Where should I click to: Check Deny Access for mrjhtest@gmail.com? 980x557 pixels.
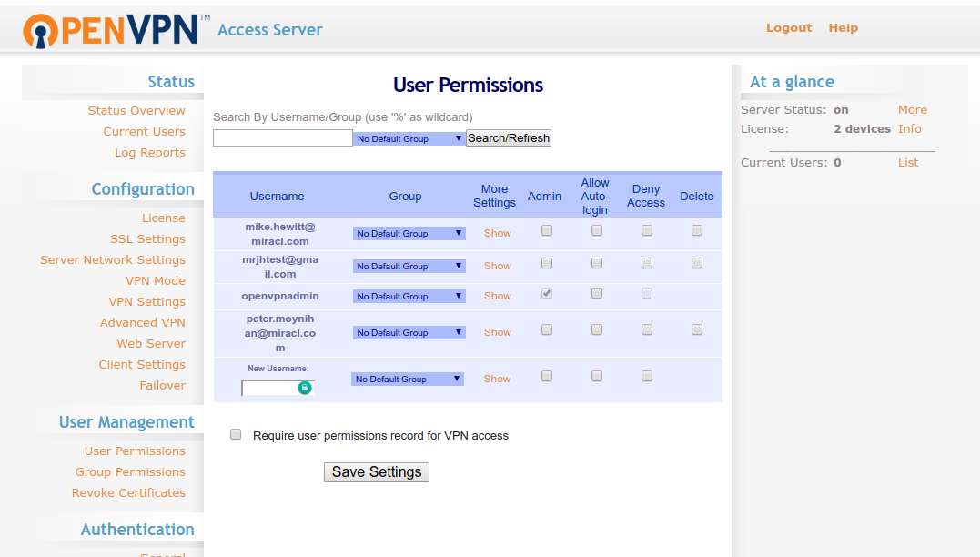tap(647, 263)
